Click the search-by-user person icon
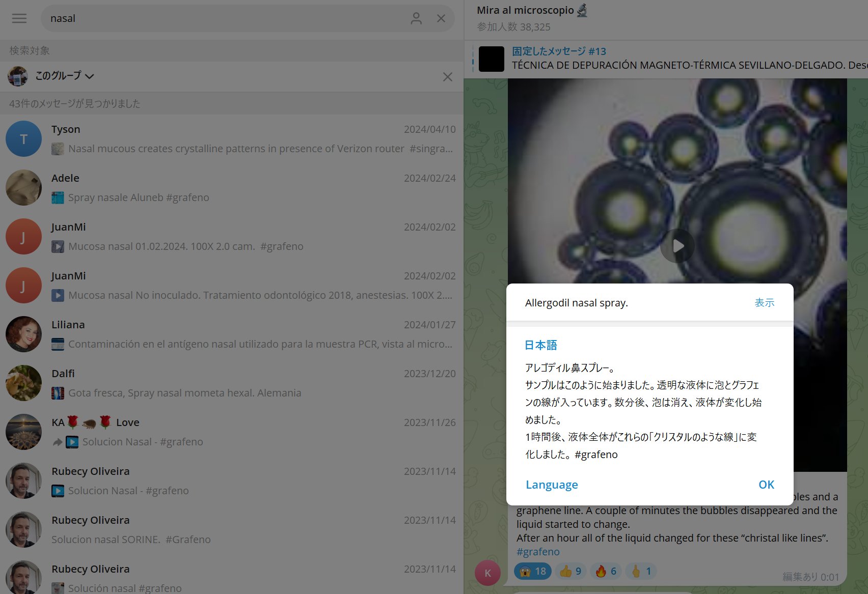868x594 pixels. coord(416,18)
